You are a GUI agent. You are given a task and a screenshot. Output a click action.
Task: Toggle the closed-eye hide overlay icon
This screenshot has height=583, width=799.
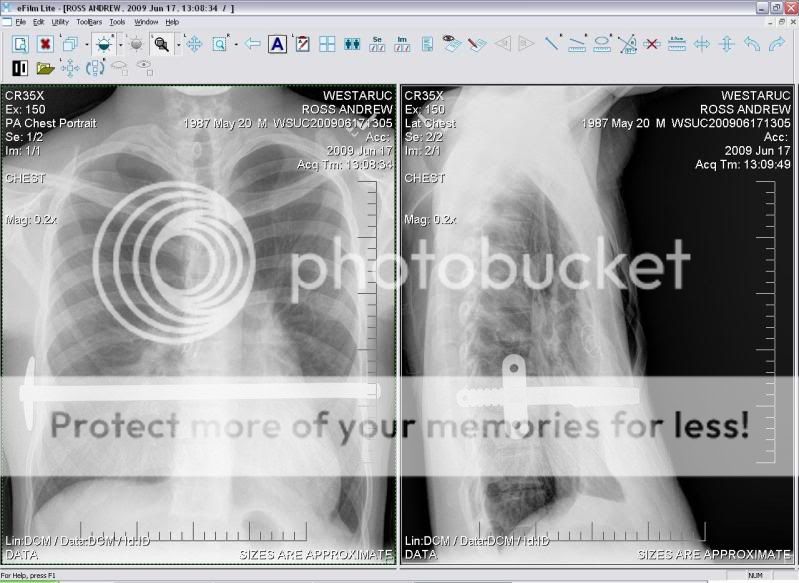coord(120,68)
